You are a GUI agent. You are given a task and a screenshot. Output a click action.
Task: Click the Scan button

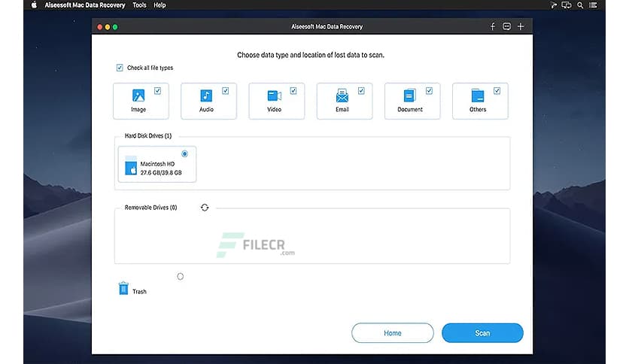tap(482, 332)
